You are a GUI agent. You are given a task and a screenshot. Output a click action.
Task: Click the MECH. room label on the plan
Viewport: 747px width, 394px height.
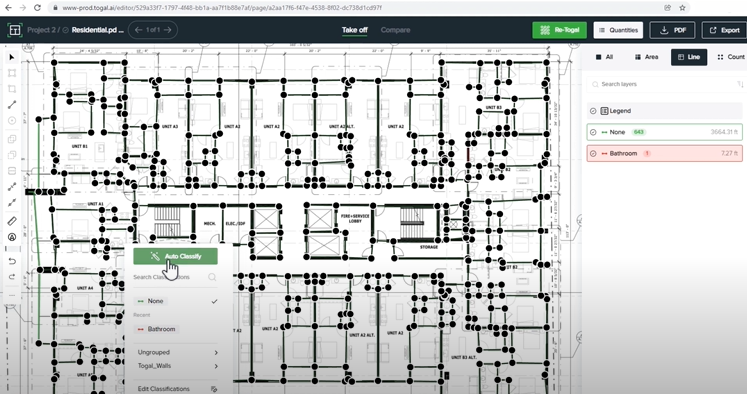(x=210, y=223)
